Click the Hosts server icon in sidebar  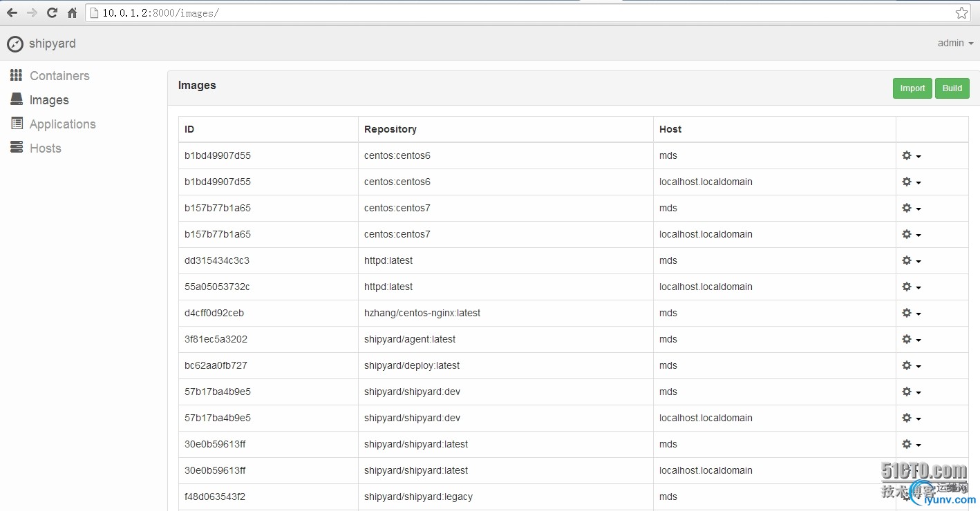tap(17, 148)
